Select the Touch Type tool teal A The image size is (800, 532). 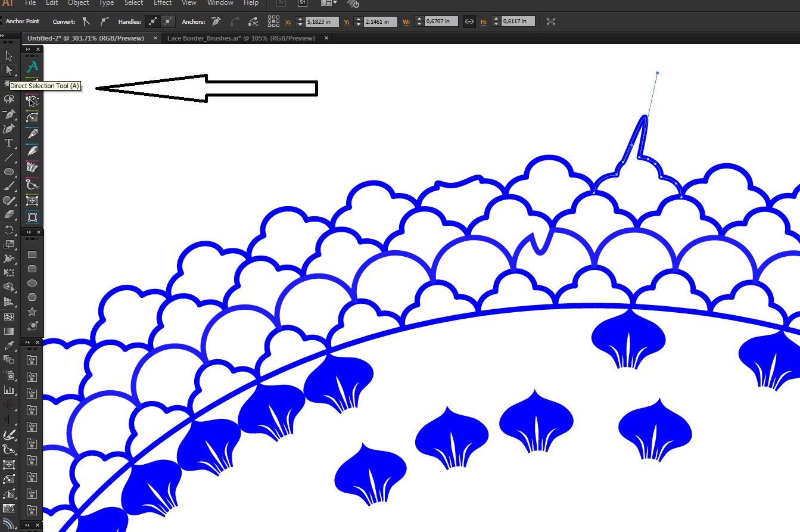pos(32,67)
